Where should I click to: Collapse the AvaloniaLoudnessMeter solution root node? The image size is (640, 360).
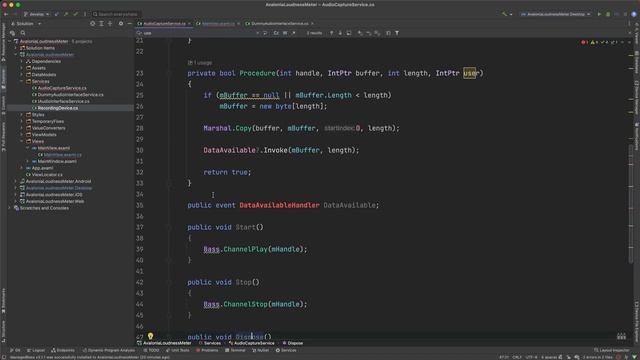(10, 41)
